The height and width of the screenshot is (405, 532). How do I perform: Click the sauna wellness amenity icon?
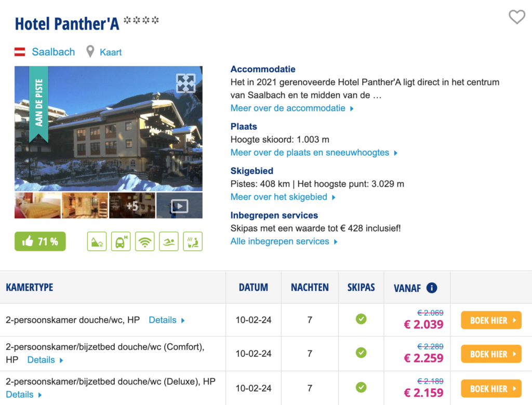[x=193, y=241]
